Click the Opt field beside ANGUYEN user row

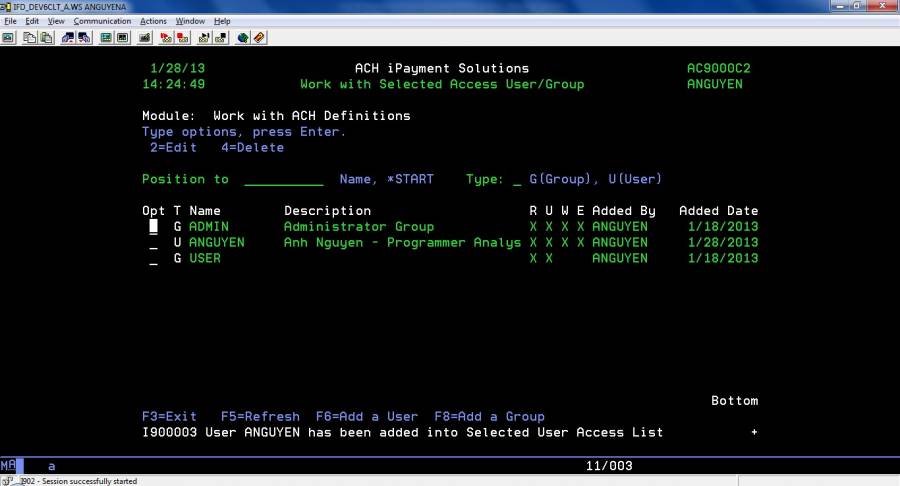pos(153,243)
